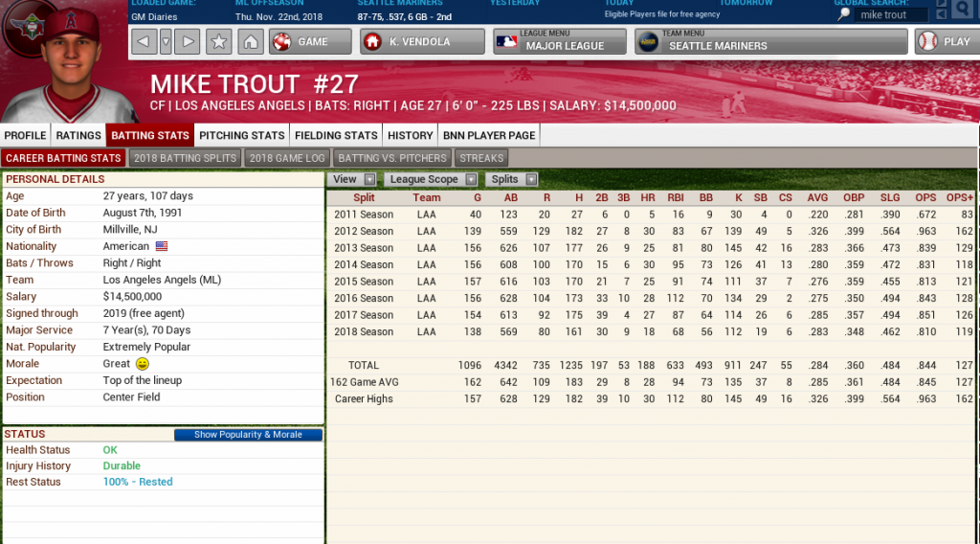Open the GAME menu
This screenshot has height=544, width=980.
pyautogui.click(x=310, y=41)
